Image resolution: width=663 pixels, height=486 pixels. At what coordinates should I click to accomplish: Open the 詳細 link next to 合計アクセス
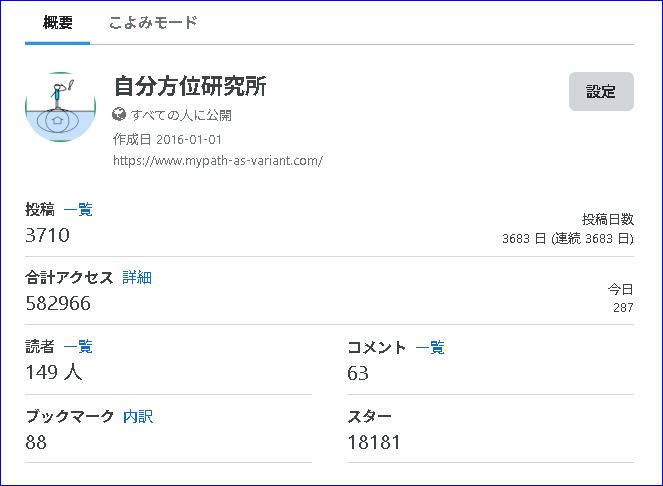137,277
